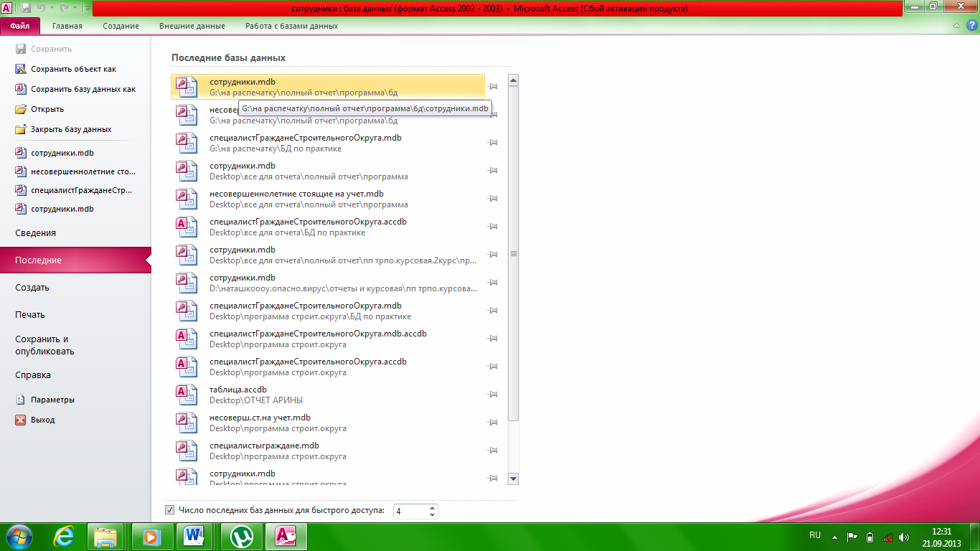This screenshot has height=551, width=980.
Task: Launch Internet Explorer from taskbar
Action: (65, 537)
